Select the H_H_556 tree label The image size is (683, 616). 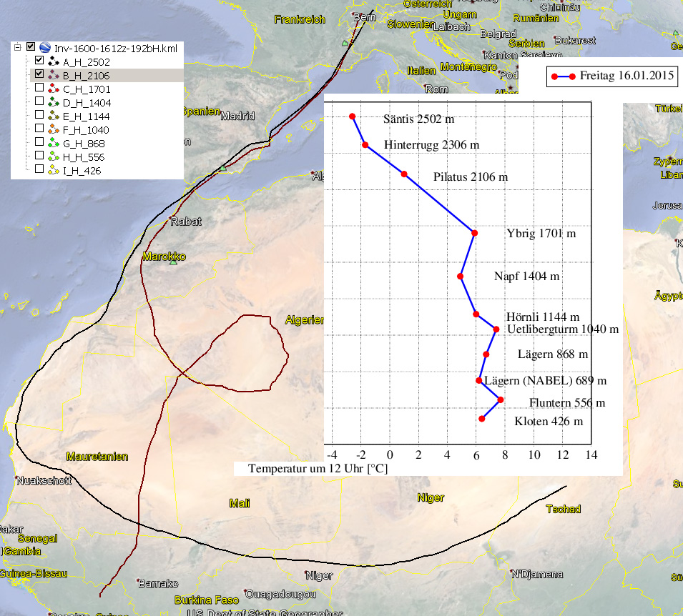pos(84,157)
